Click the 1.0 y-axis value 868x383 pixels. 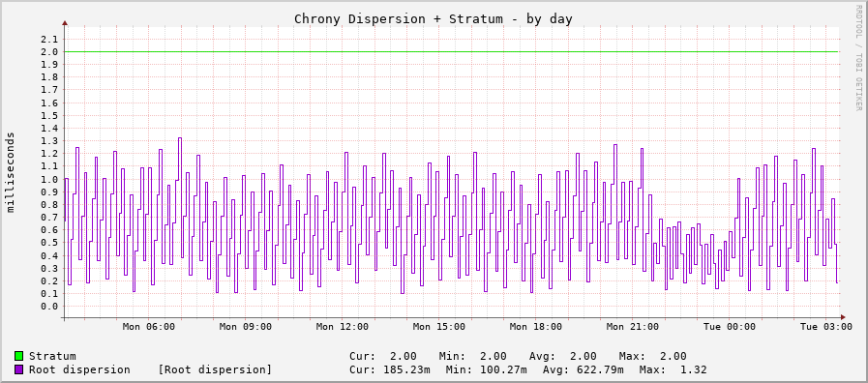click(49, 179)
